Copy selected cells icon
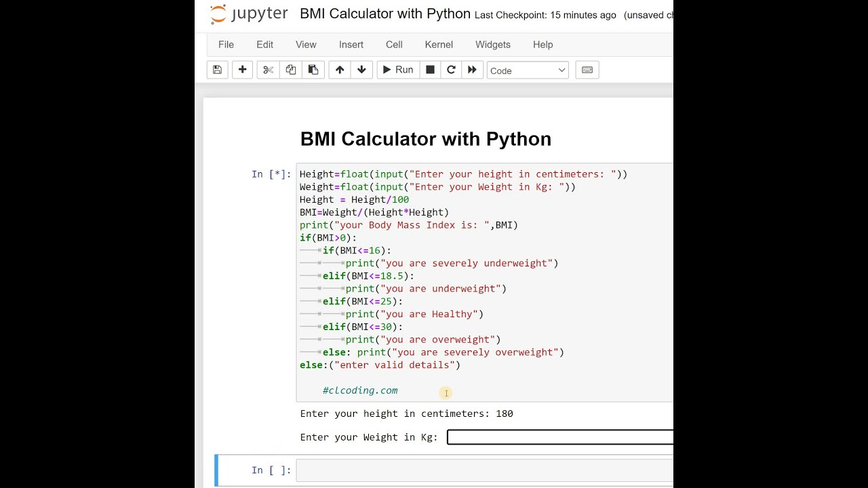868x488 pixels. click(x=291, y=70)
